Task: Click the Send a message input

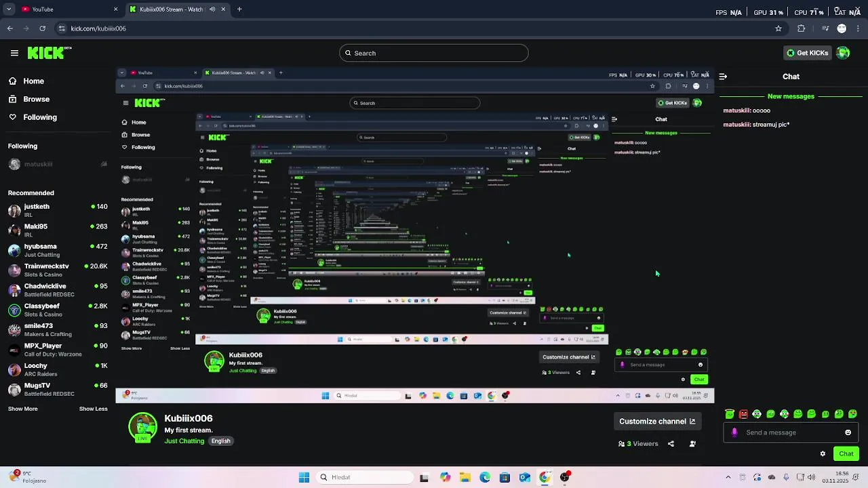Action: point(790,432)
